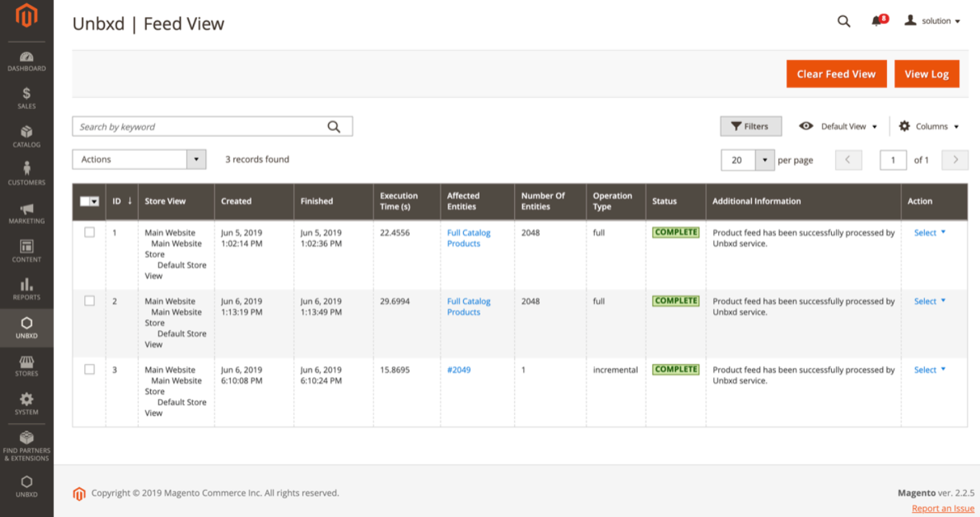The width and height of the screenshot is (980, 517).
Task: Open the Sales sidebar menu
Action: [x=26, y=99]
